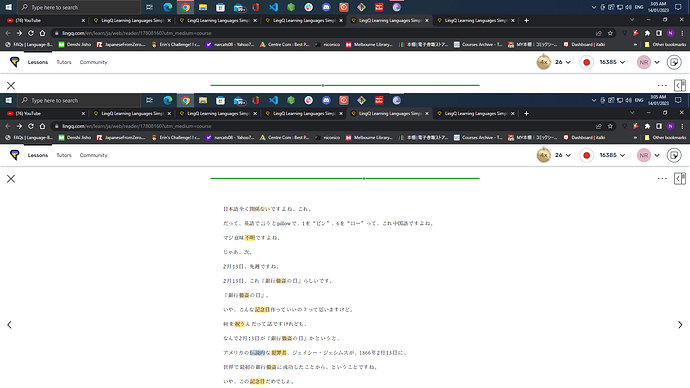Expand the NR avatar chevron just above the lesson text
This screenshot has height=388, width=690.
[657, 155]
